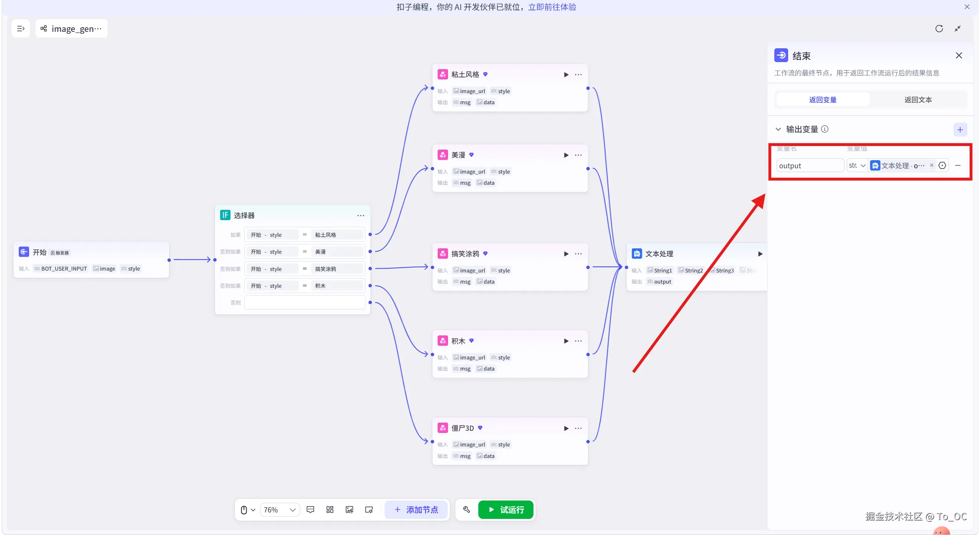The height and width of the screenshot is (535, 980).
Task: Switch to the 返回文本 tab
Action: pos(918,100)
